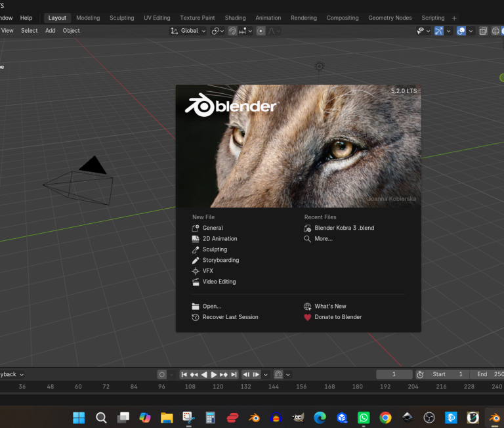Screen dimensions: 504x428
Task: Open the UV Editing workspace tab
Action: click(x=157, y=18)
